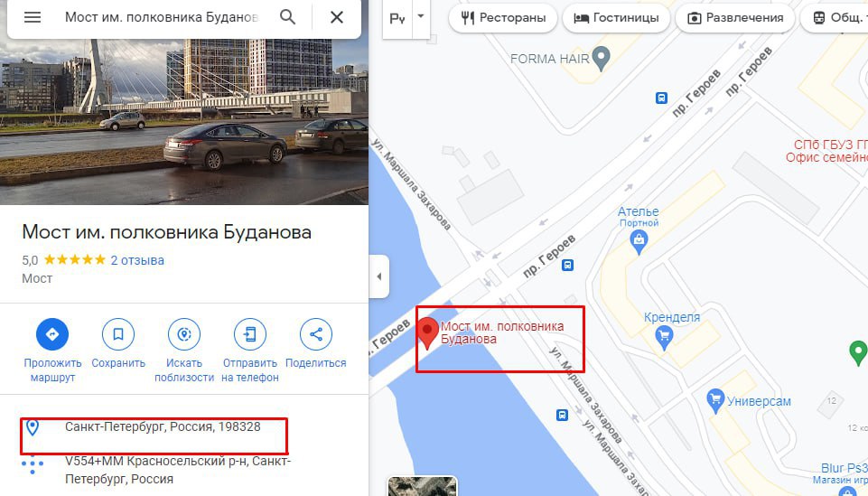Open the Ру input language button
Screen dimensions: 868x496
pyautogui.click(x=397, y=18)
